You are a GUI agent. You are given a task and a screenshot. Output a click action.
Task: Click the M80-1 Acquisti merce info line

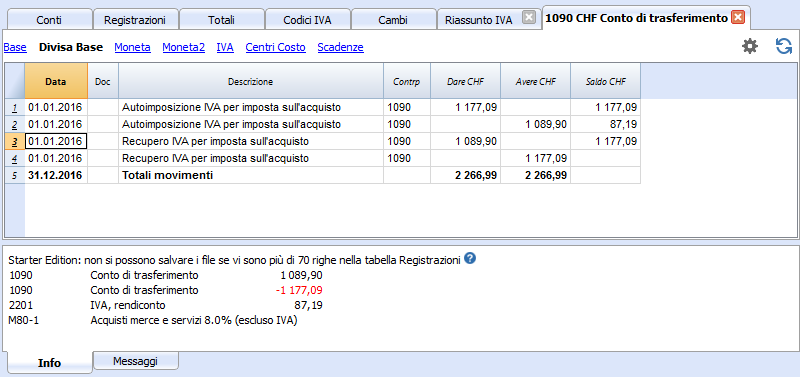coord(154,321)
